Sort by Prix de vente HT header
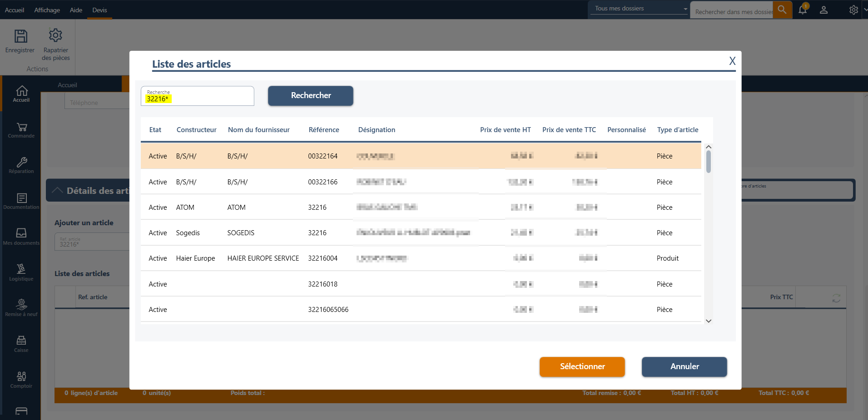 tap(506, 130)
